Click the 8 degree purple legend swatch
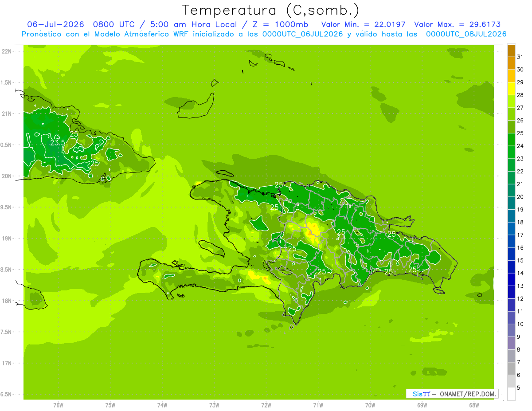The height and width of the screenshot is (411, 532). tap(511, 343)
